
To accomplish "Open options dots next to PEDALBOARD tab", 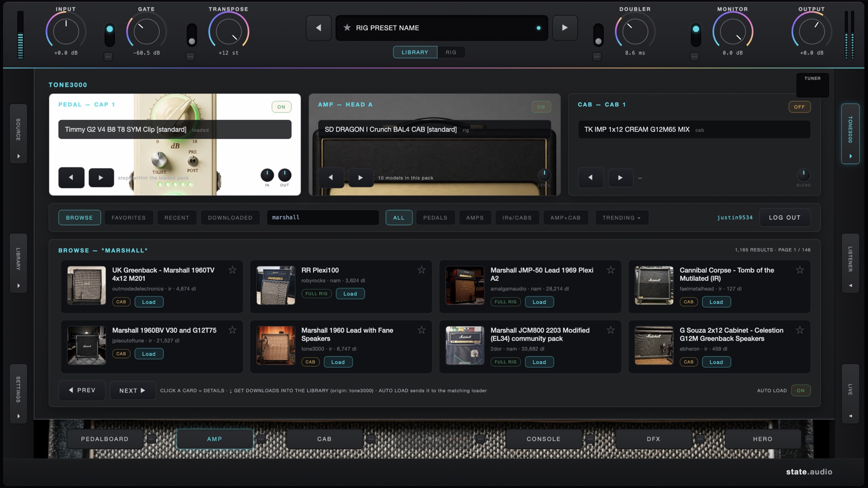I will click(151, 439).
